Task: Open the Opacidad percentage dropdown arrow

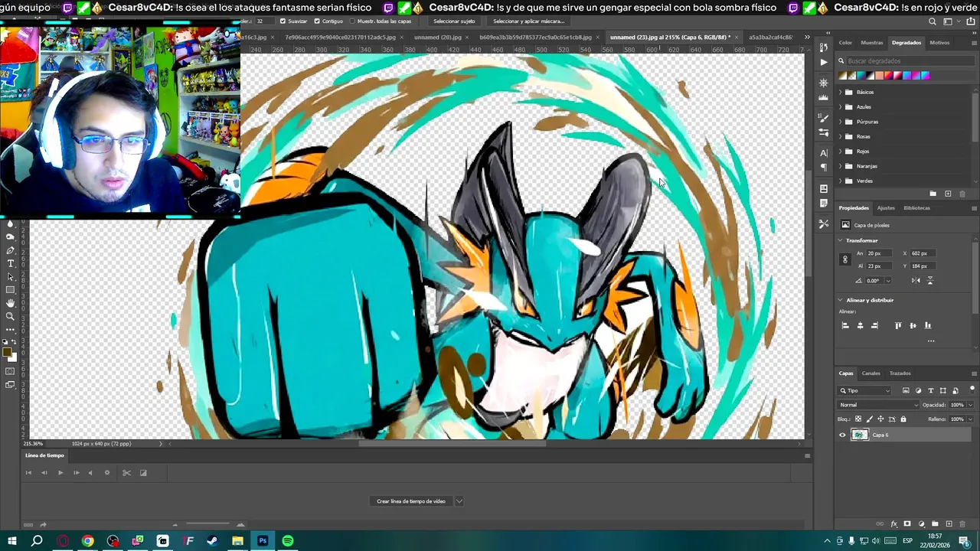Action: (x=971, y=405)
